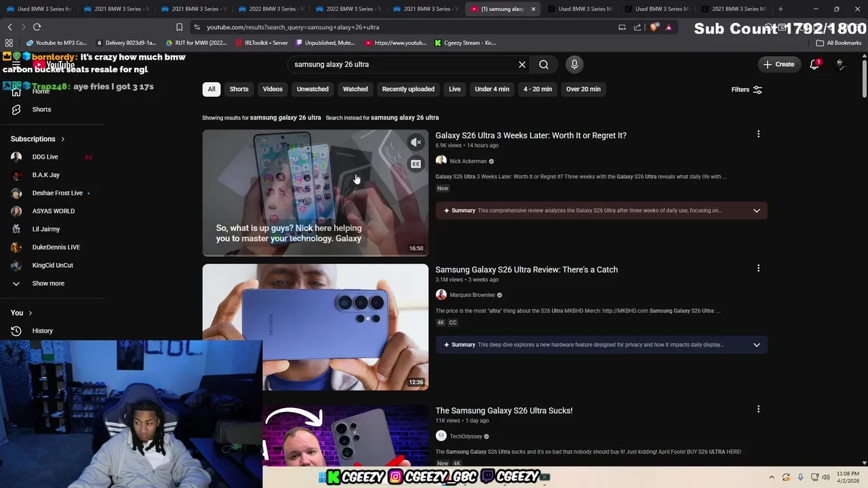Image resolution: width=868 pixels, height=488 pixels.
Task: Open the account avatar menu
Action: (840, 64)
